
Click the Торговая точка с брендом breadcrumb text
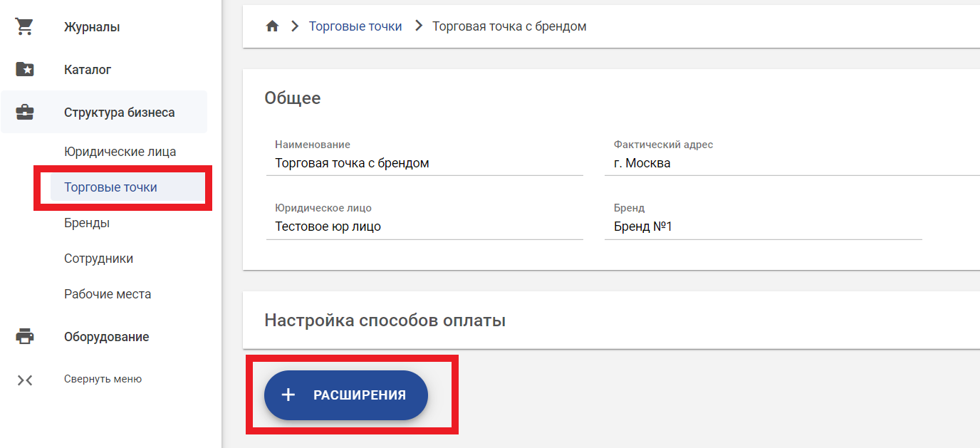[x=509, y=26]
